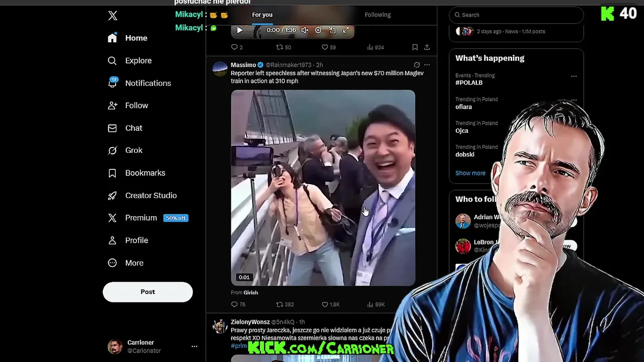Bookmark the top post
Screen dimensions: 644x362
click(x=415, y=47)
